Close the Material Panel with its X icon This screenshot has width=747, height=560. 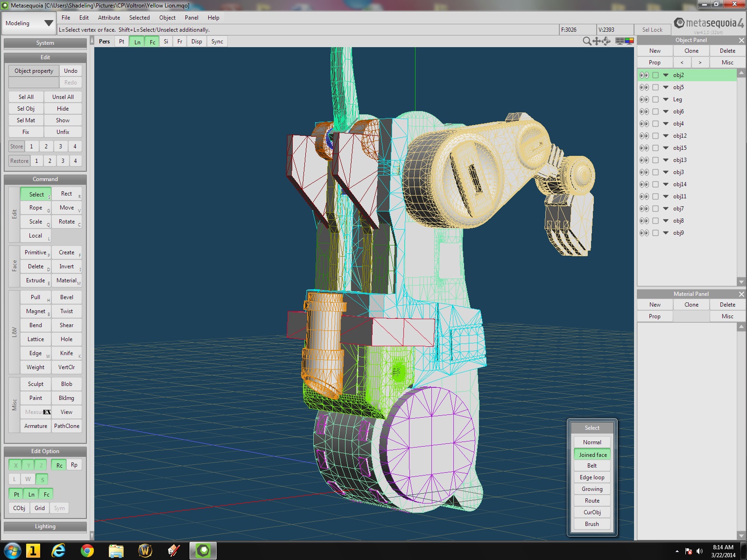741,294
